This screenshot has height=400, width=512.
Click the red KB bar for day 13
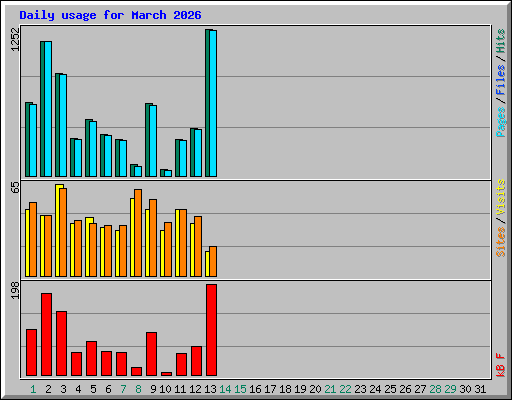point(211,330)
